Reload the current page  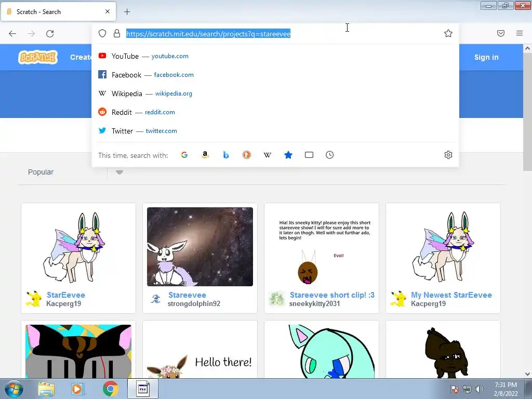click(x=50, y=34)
